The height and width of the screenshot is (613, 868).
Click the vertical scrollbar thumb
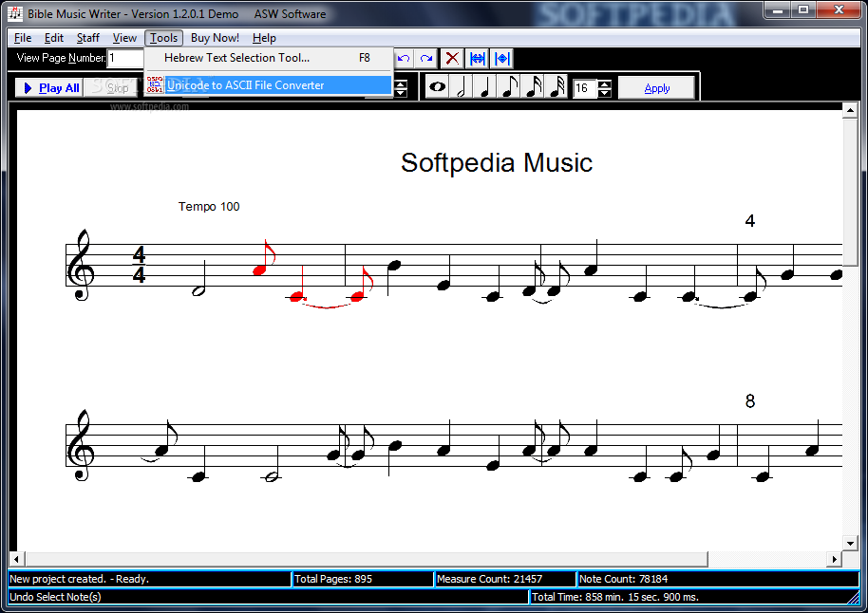click(850, 193)
